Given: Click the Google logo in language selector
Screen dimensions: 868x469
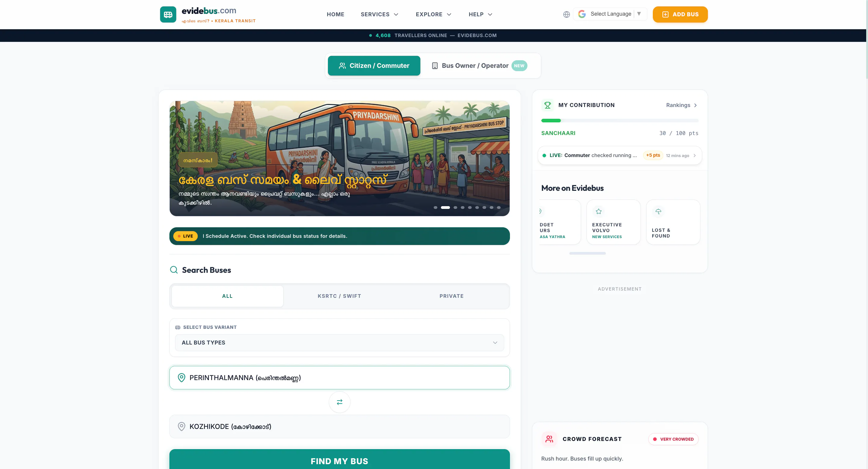Looking at the screenshot, I should (x=582, y=14).
